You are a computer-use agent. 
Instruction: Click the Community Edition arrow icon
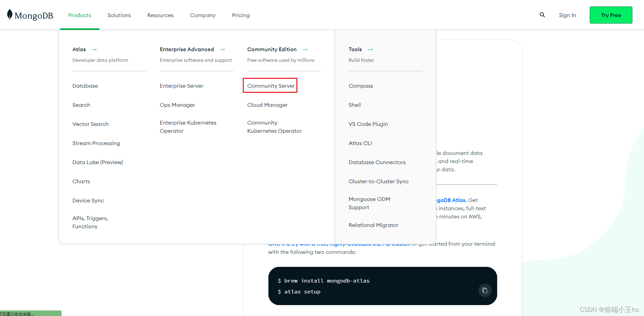[305, 49]
